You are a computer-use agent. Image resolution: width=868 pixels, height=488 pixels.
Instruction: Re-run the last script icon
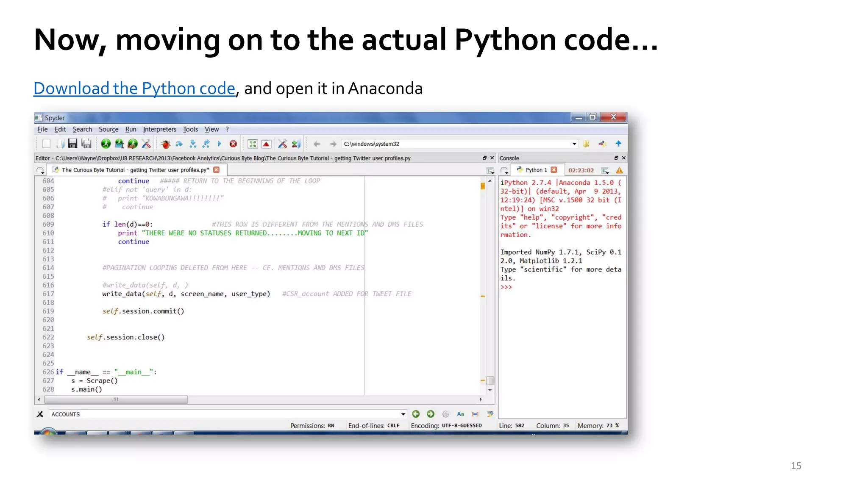coord(133,144)
